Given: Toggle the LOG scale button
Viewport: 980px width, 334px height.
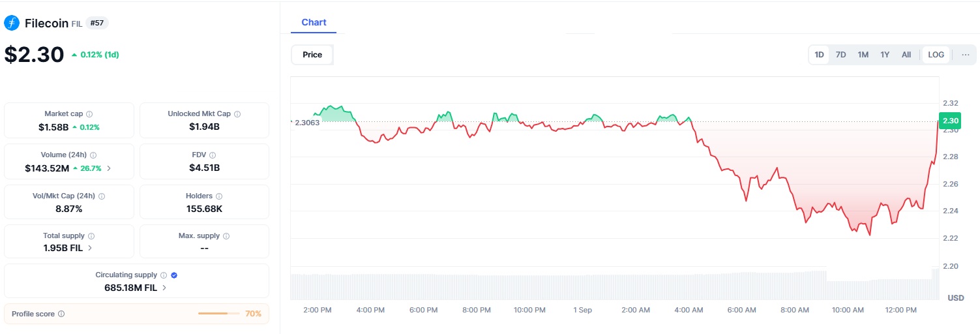Looking at the screenshot, I should (936, 55).
